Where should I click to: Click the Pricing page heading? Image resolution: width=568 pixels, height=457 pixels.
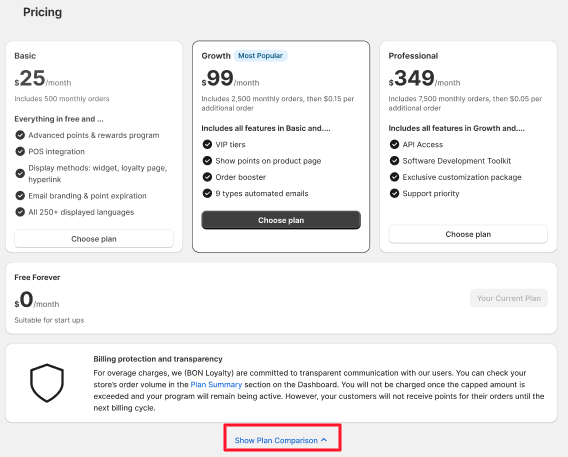(42, 12)
